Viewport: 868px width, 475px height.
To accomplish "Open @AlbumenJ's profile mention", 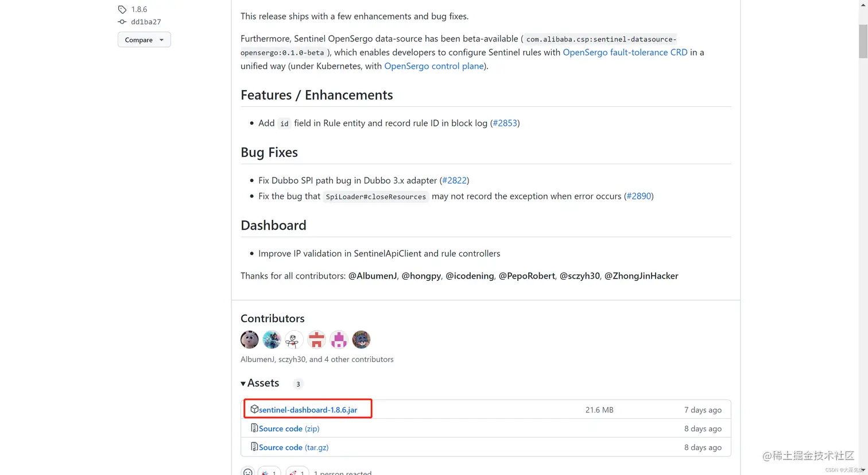I will (373, 276).
